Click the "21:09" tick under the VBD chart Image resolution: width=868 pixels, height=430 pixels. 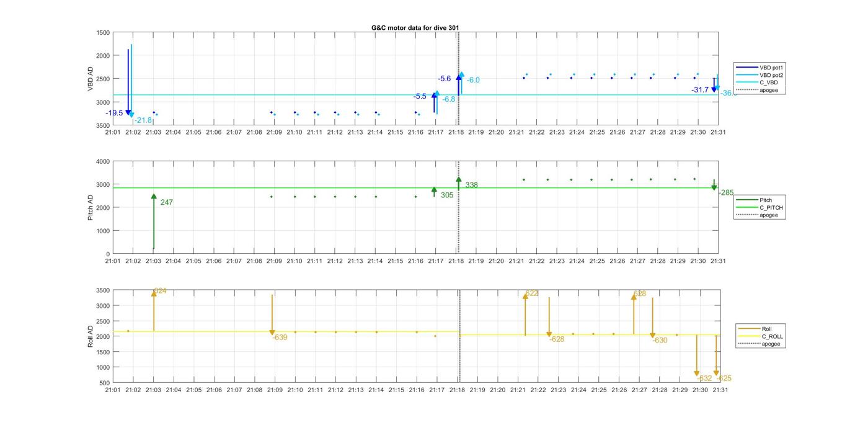pyautogui.click(x=274, y=132)
